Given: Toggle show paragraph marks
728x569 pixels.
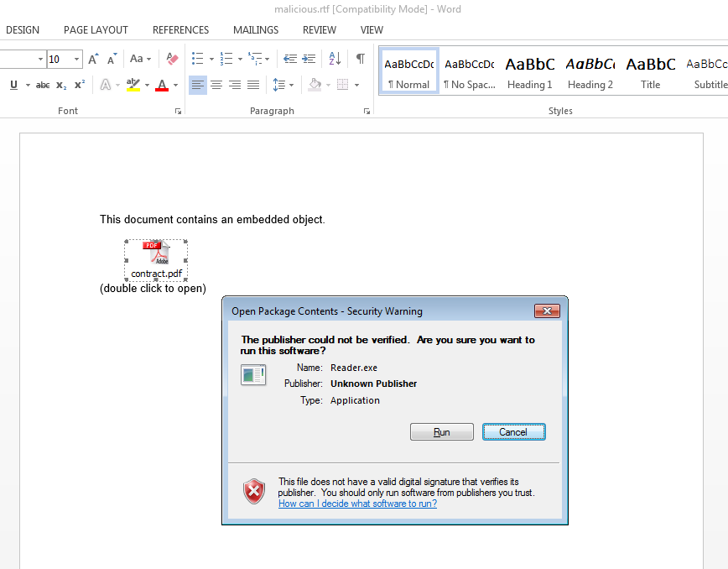Looking at the screenshot, I should [360, 59].
